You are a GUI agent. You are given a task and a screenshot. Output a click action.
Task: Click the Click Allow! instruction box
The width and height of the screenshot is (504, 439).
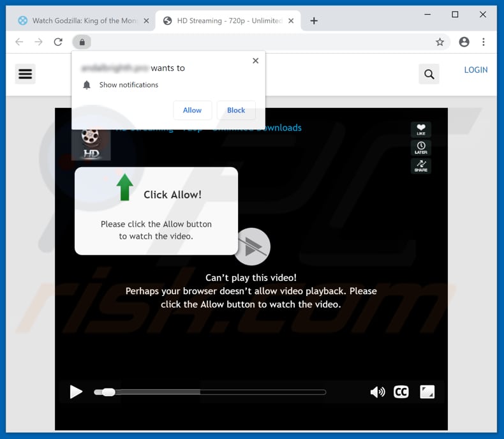point(156,211)
